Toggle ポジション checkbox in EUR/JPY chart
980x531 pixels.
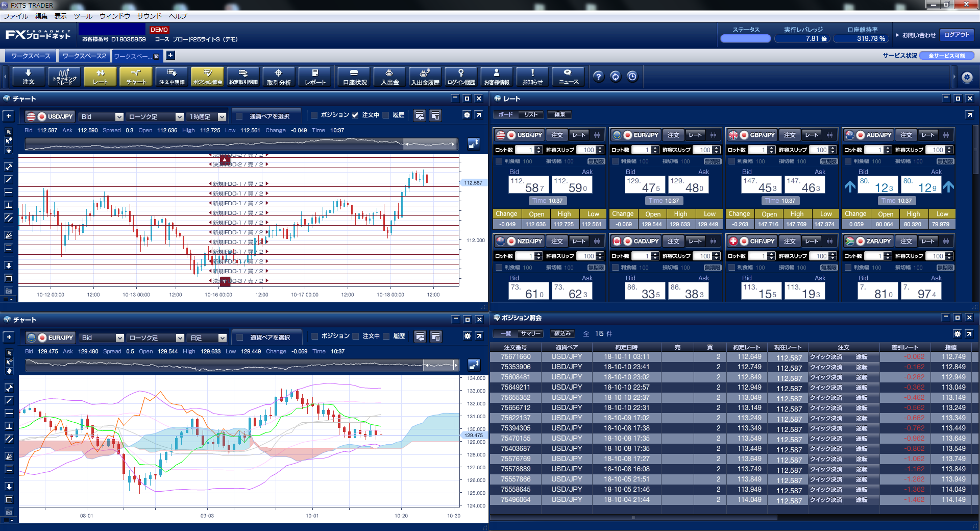315,336
